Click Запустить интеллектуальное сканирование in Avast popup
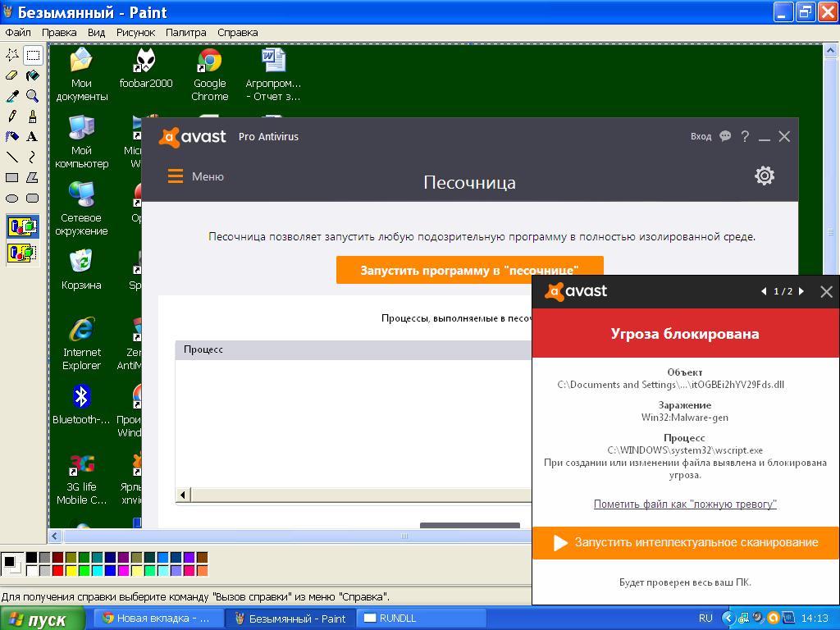840x630 pixels. point(686,543)
